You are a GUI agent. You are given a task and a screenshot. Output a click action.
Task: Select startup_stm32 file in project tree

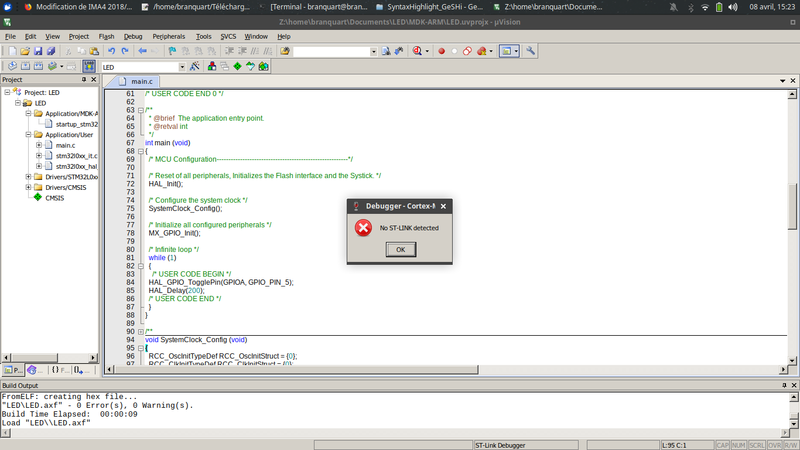tap(75, 124)
